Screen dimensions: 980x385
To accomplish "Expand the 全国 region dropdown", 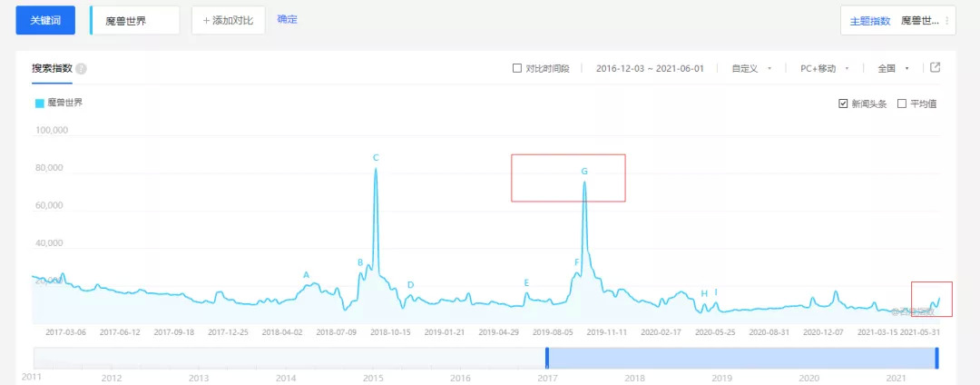I will pyautogui.click(x=893, y=68).
